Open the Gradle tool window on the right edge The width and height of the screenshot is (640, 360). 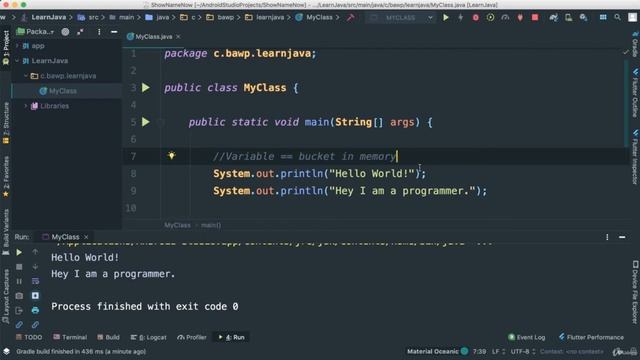[635, 44]
